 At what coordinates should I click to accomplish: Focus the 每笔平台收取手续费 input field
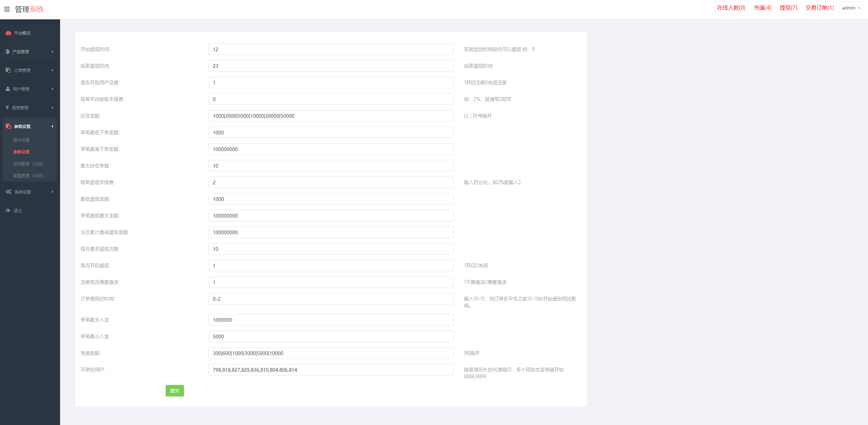[331, 99]
